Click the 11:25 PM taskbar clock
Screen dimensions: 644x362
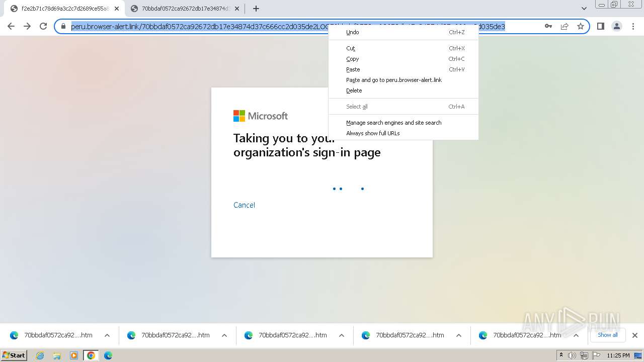(618, 355)
